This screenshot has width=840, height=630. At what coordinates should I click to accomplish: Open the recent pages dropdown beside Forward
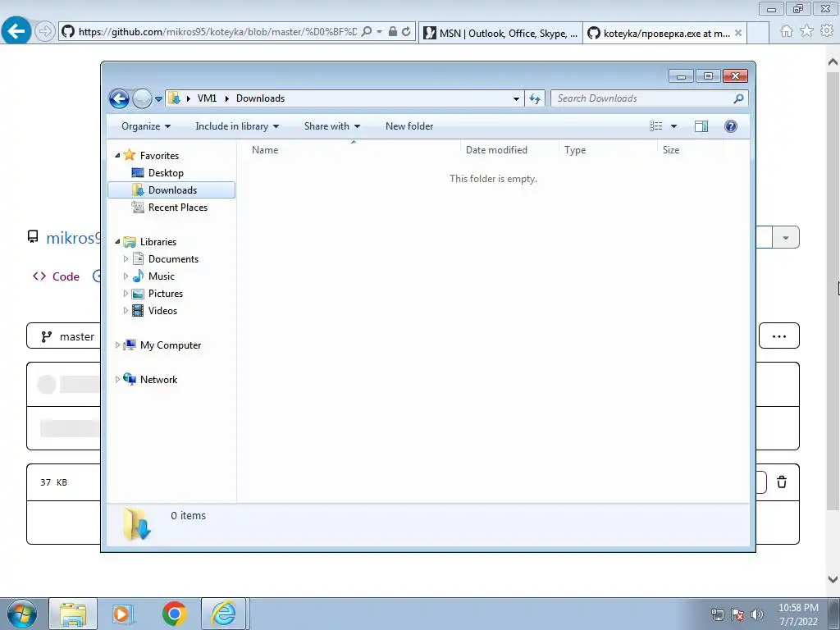158,99
